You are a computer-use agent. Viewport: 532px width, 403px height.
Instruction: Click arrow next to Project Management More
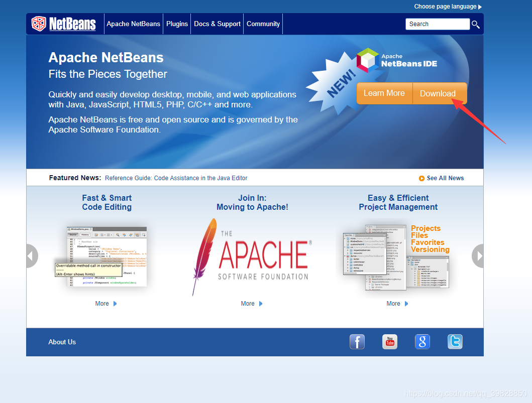[406, 304]
